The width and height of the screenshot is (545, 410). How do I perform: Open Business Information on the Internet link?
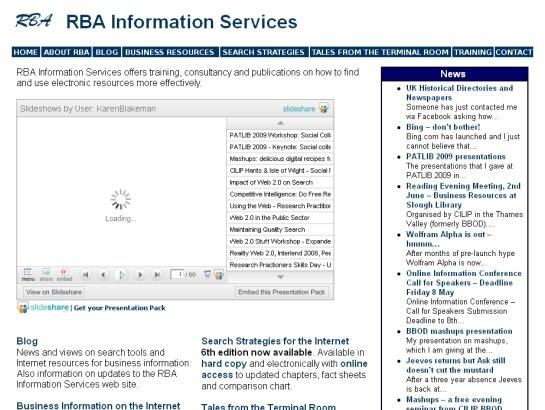tap(98, 405)
